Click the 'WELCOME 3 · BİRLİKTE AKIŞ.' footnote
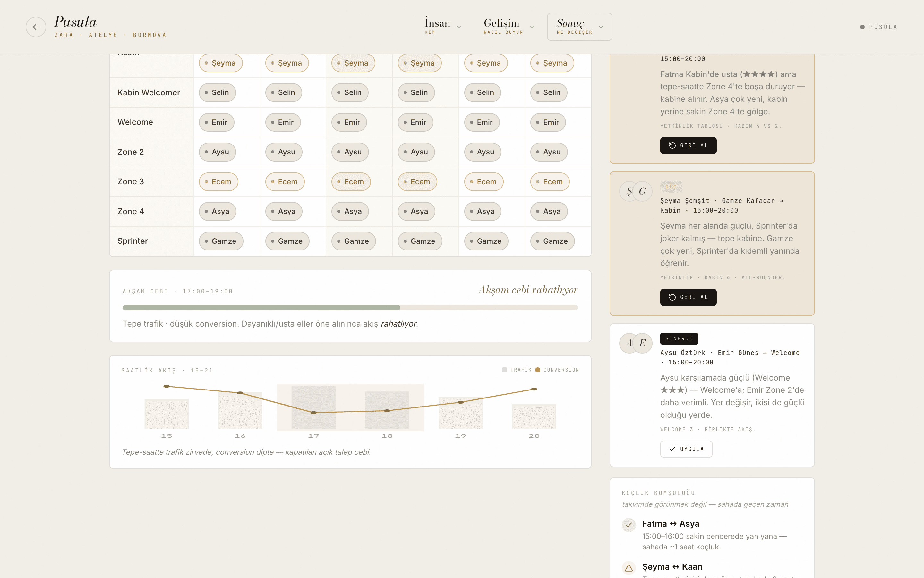 click(707, 429)
